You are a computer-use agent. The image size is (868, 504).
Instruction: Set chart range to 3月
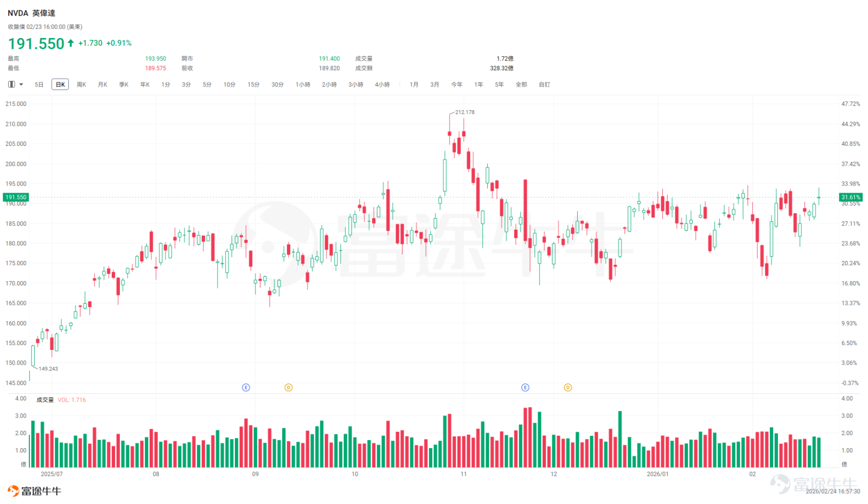pyautogui.click(x=435, y=85)
